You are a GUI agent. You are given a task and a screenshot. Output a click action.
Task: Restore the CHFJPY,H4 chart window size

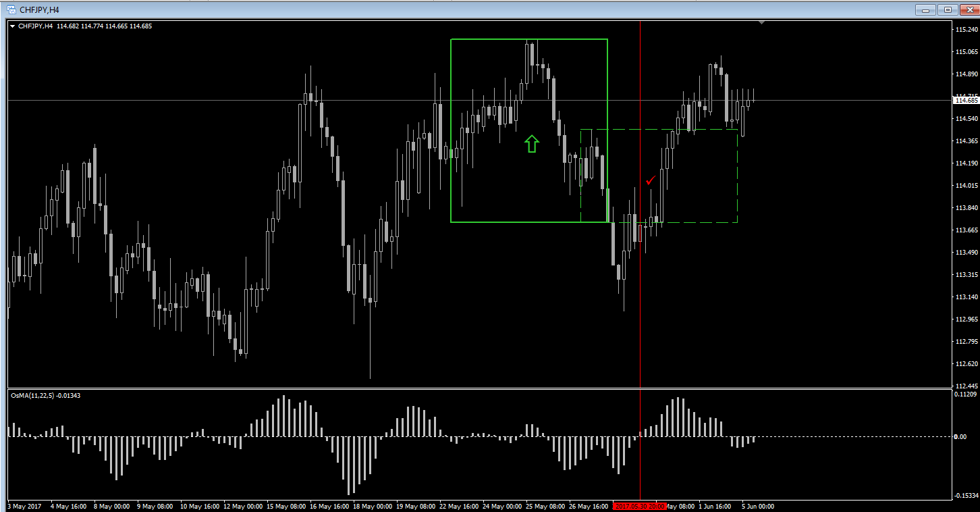coord(948,9)
